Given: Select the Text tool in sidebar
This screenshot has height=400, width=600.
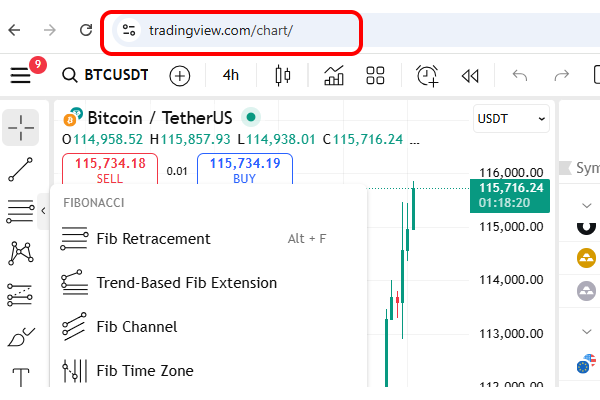Looking at the screenshot, I should [x=21, y=378].
